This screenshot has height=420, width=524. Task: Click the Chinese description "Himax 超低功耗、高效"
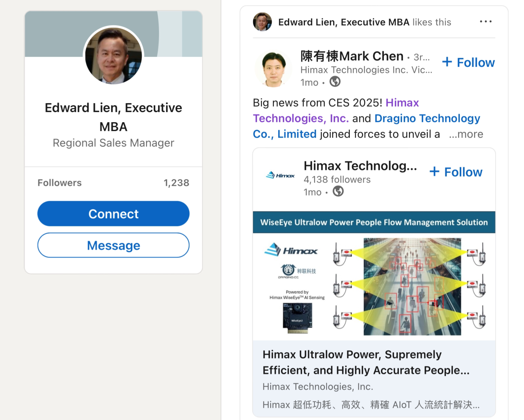click(x=371, y=405)
